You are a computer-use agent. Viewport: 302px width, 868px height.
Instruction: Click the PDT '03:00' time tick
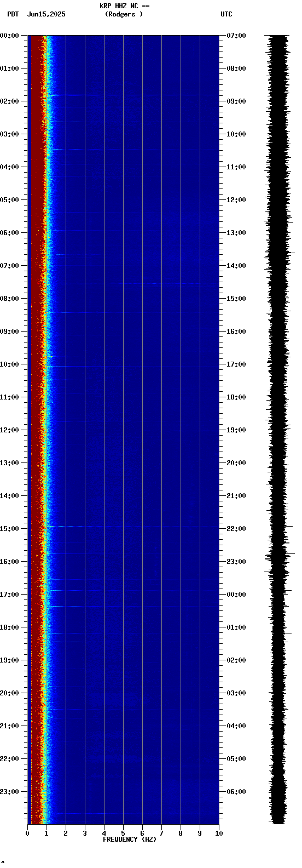(x=9, y=134)
